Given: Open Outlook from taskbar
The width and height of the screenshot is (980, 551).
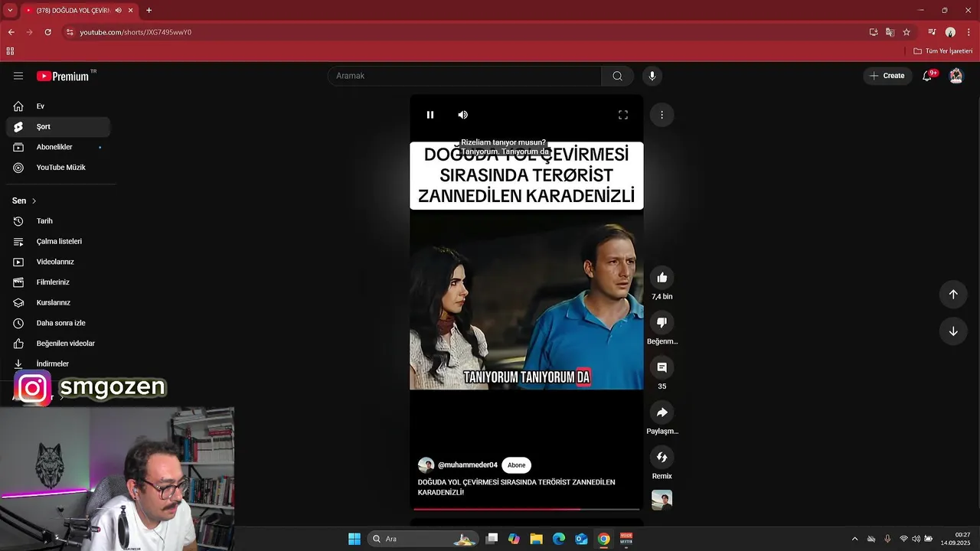Looking at the screenshot, I should point(581,539).
